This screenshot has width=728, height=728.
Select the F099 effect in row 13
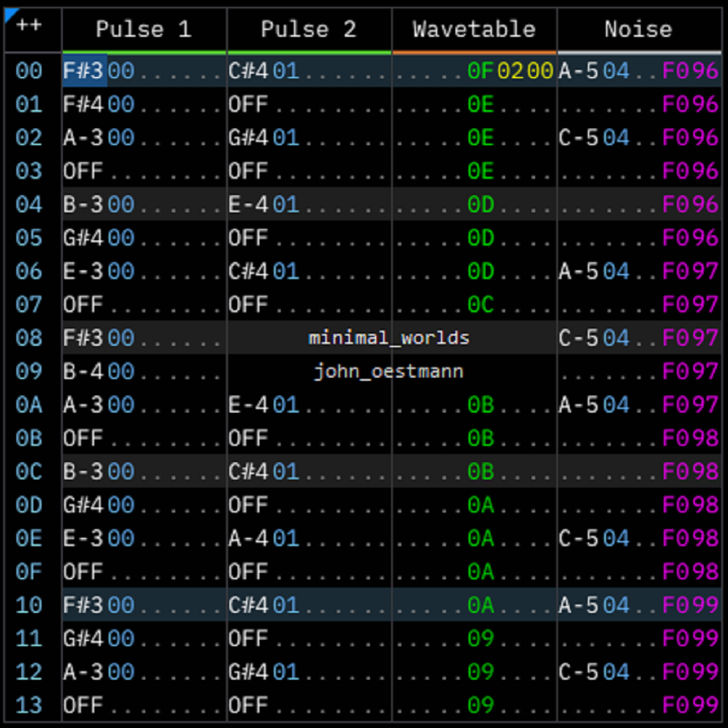coord(690,705)
